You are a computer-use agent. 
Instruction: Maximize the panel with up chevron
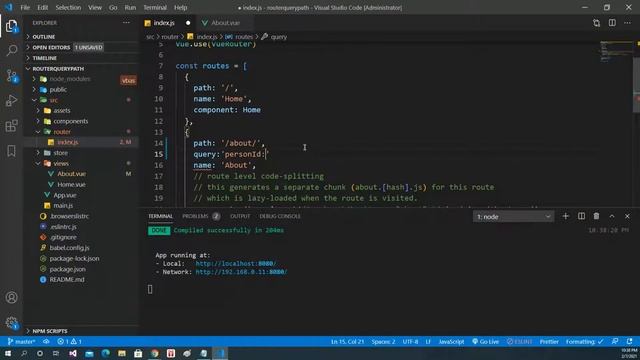click(612, 216)
